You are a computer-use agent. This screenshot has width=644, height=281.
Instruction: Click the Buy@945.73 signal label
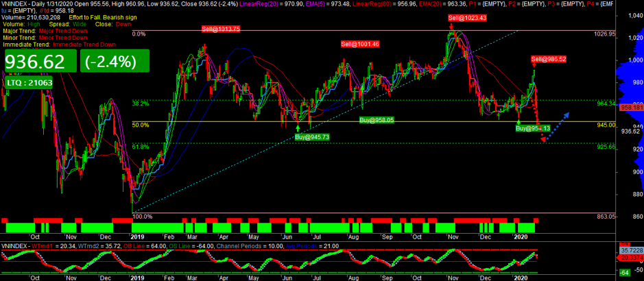click(x=312, y=137)
